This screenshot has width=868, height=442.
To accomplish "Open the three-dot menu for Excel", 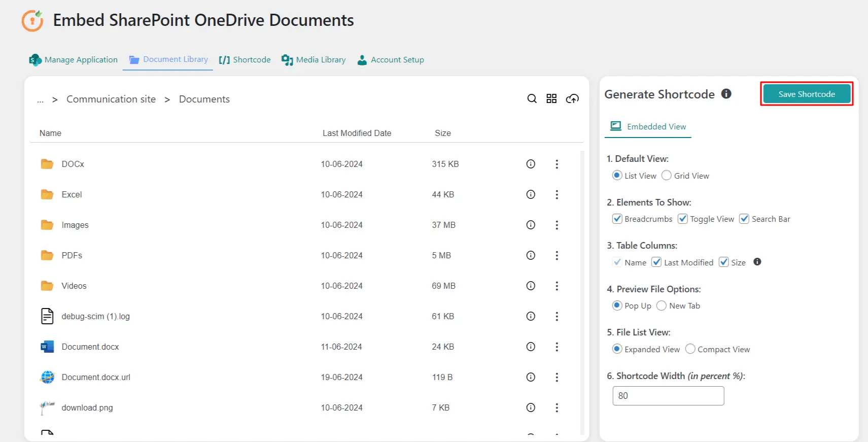I will [x=557, y=194].
